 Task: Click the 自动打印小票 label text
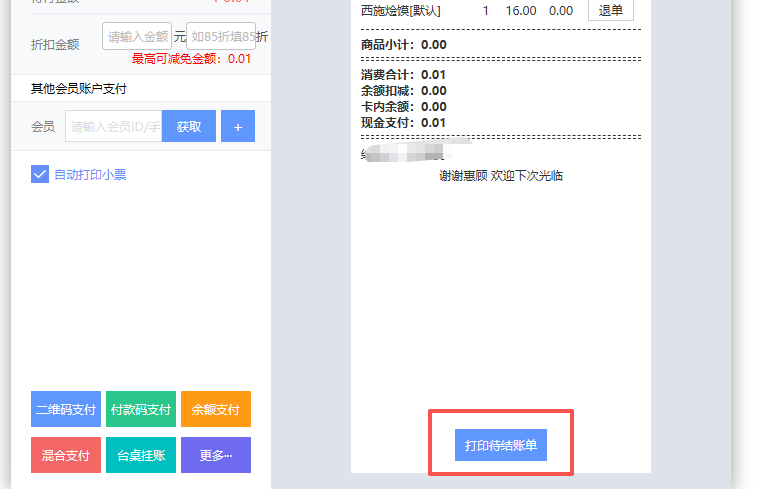(x=90, y=175)
